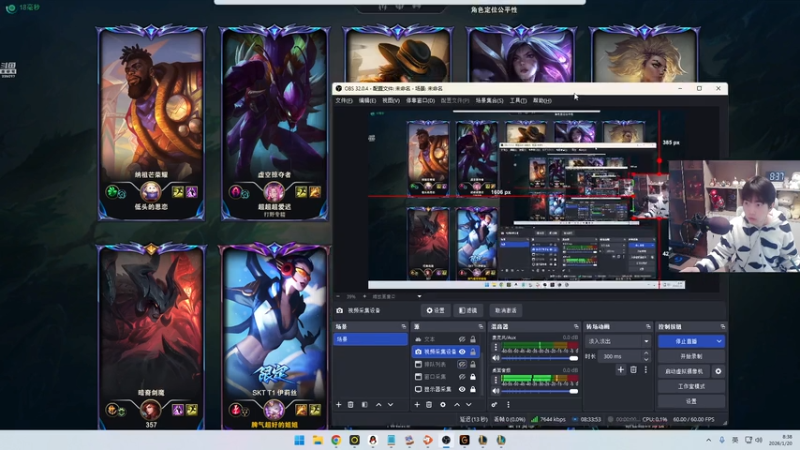Open advanced audio properties gears icon in mixer footer

tap(494, 405)
